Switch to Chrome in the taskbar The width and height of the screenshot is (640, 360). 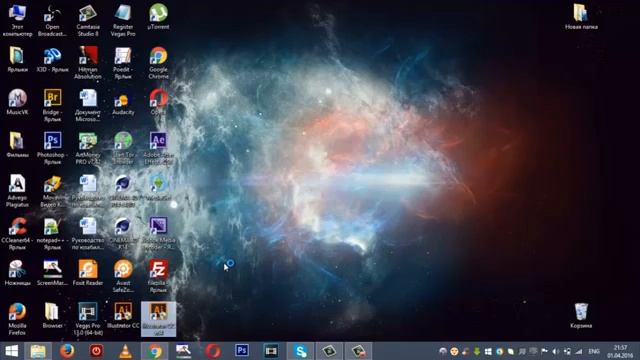coord(155,351)
